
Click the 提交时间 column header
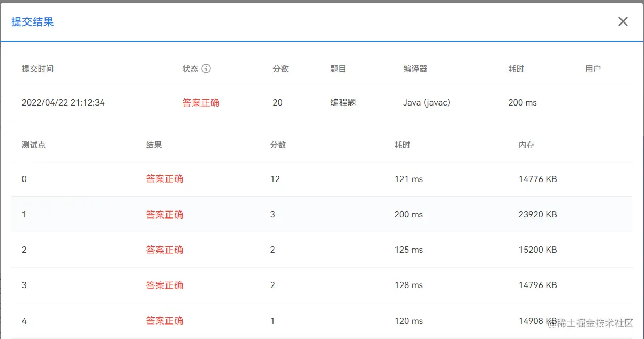coord(37,69)
